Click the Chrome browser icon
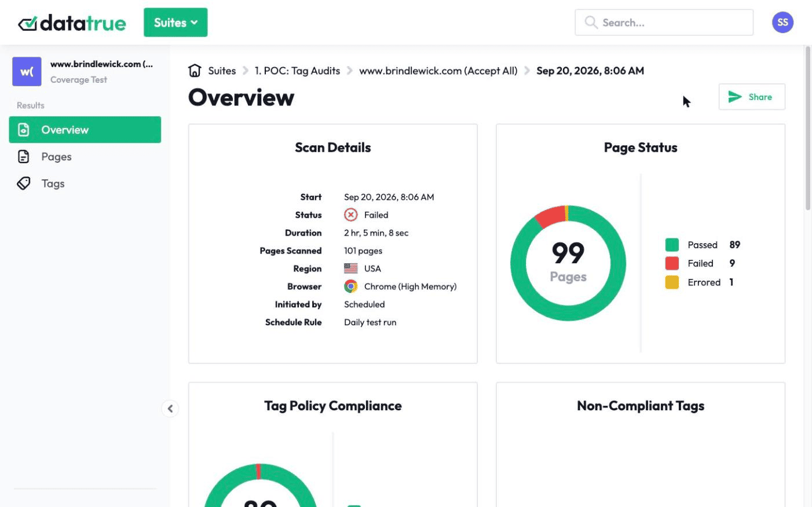812x507 pixels. point(351,286)
